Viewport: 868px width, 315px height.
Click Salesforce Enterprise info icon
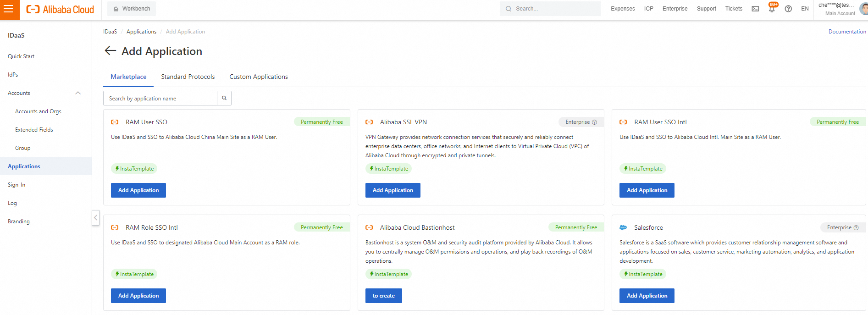pyautogui.click(x=856, y=227)
